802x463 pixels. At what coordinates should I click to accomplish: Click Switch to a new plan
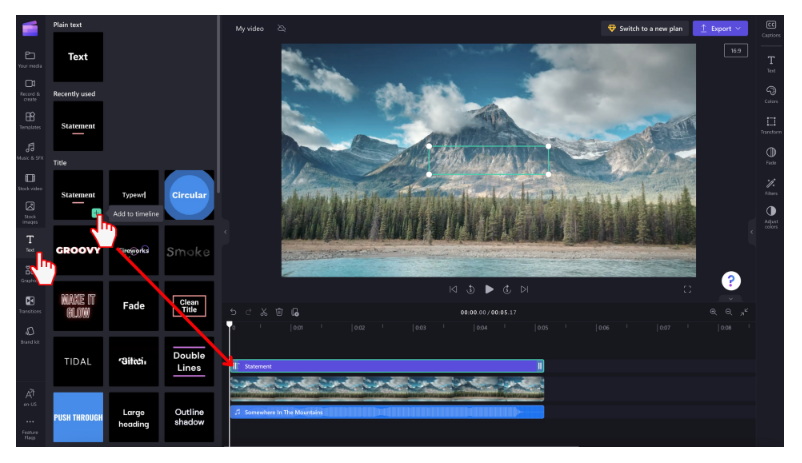point(645,29)
